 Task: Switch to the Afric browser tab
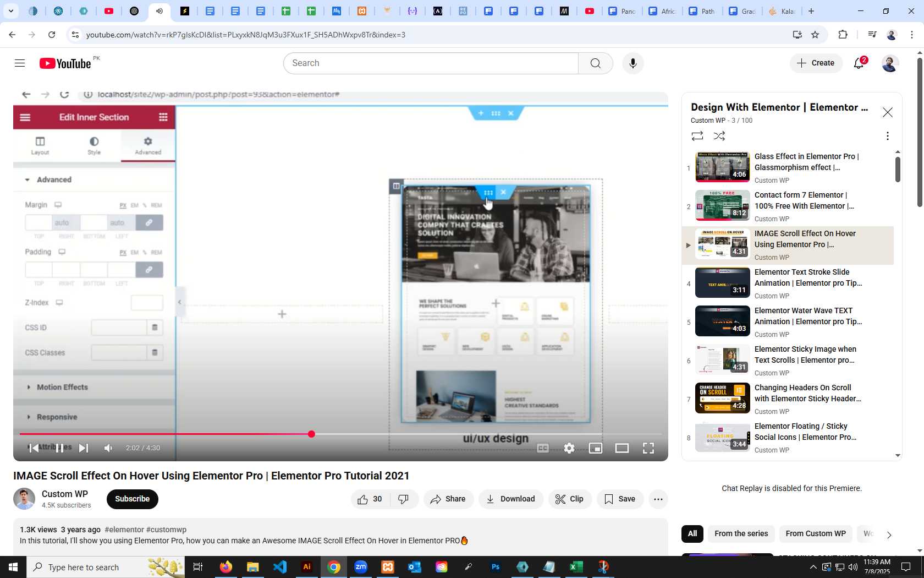pos(663,11)
